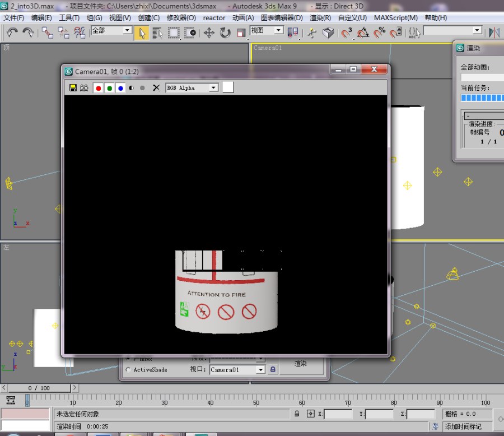Click the Undo arrow in main toolbar

pos(12,33)
